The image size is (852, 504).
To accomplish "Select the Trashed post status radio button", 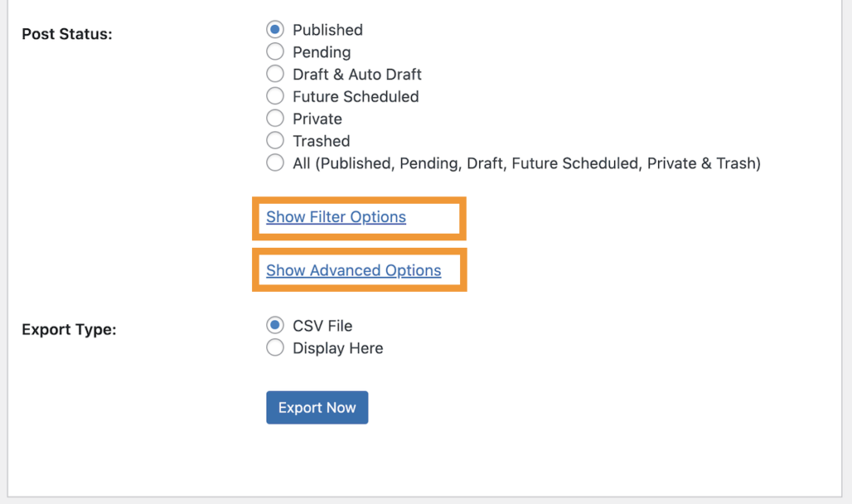I will [x=275, y=141].
